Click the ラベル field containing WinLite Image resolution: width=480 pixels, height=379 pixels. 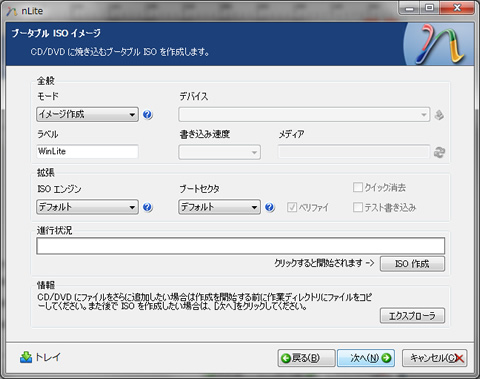(x=87, y=151)
